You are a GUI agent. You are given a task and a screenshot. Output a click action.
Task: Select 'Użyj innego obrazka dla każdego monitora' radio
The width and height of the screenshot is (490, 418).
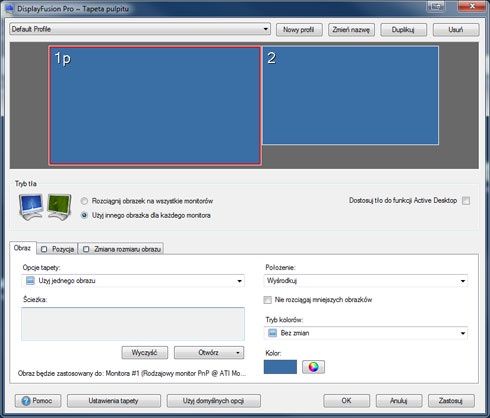84,215
